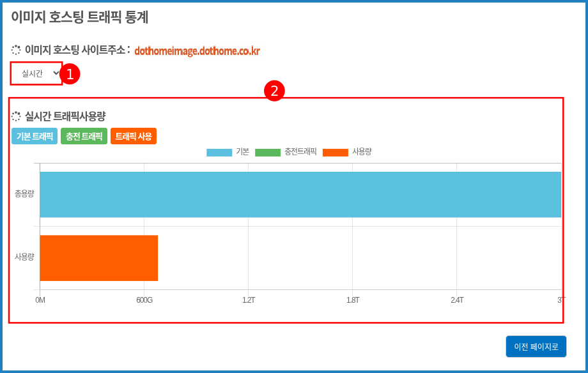
Task: Toggle the 기본 legend blue swatch
Action: pos(219,152)
